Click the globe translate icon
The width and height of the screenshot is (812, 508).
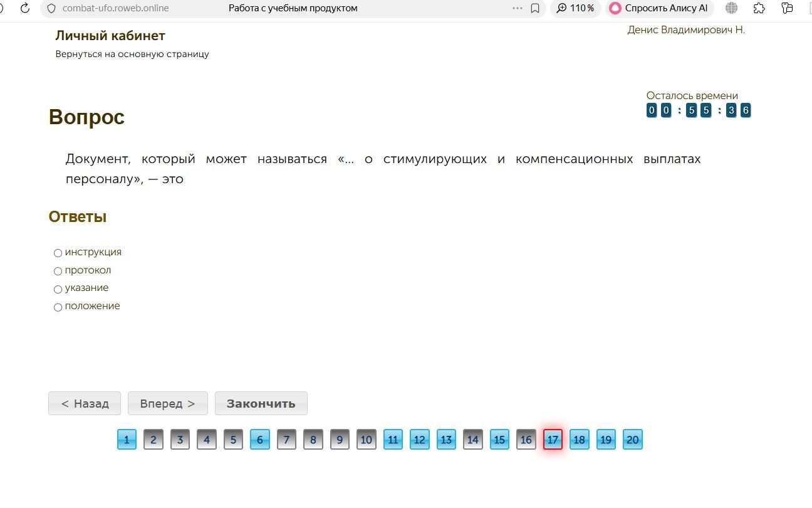point(731,8)
